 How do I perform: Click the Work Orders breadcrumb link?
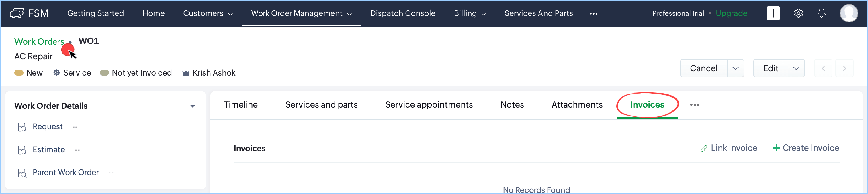(39, 42)
